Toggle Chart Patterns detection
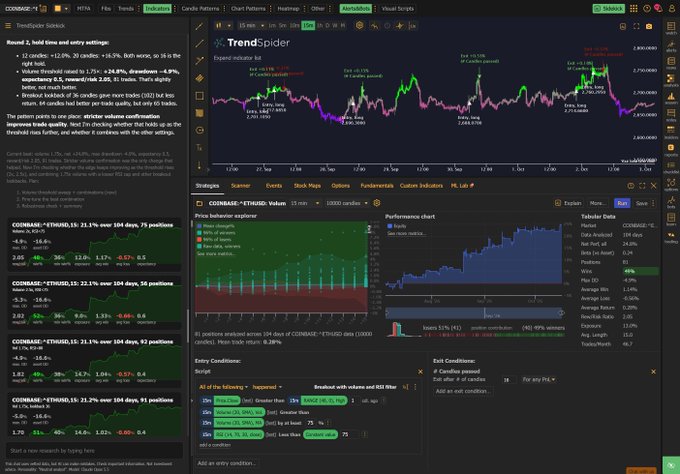 248,8
